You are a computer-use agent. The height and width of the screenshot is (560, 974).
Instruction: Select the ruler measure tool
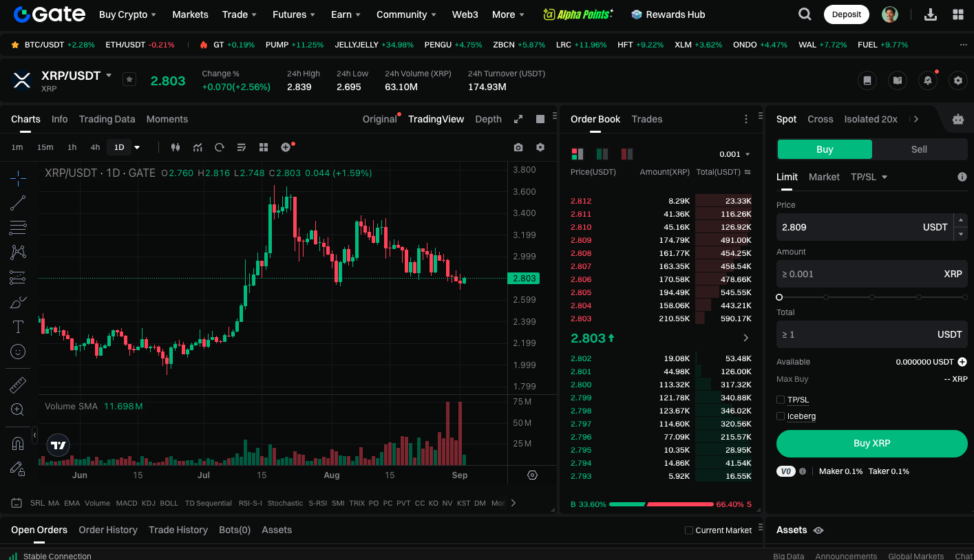click(x=19, y=385)
